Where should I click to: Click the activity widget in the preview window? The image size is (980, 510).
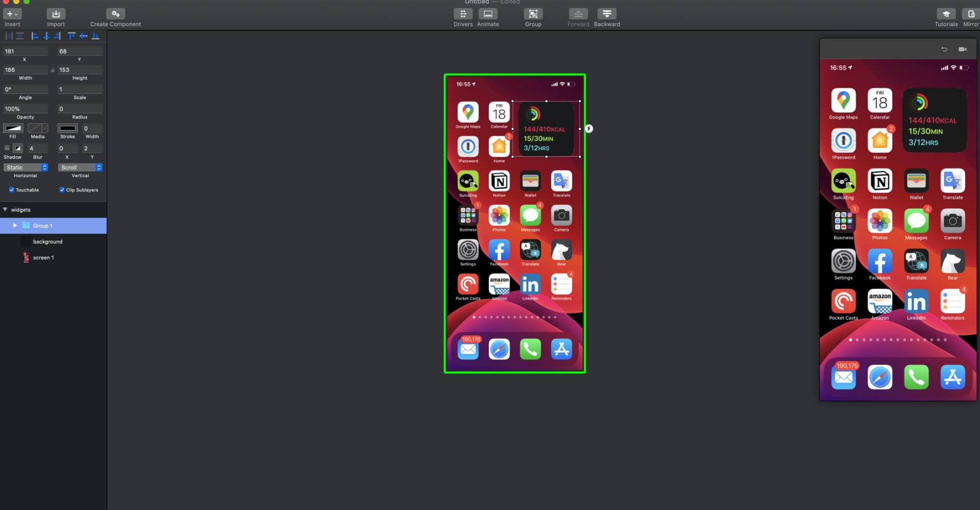(x=935, y=120)
